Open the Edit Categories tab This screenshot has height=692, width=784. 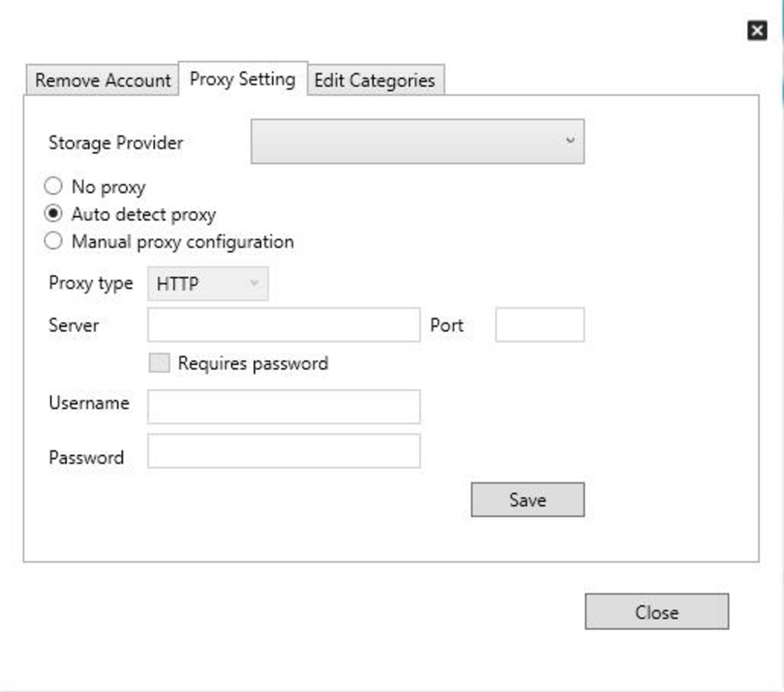point(375,80)
